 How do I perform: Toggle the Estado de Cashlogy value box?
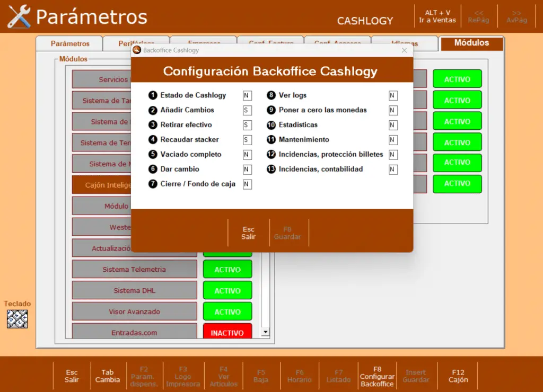247,95
